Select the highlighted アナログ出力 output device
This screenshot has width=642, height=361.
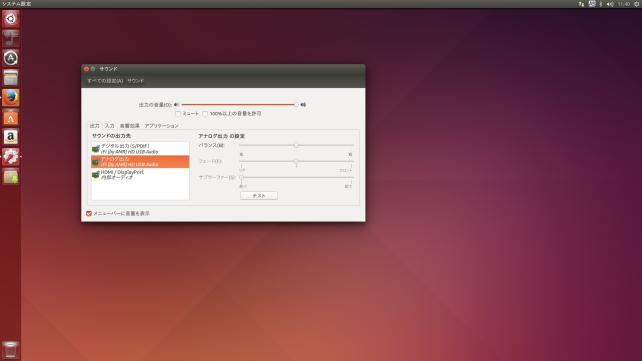[140, 162]
